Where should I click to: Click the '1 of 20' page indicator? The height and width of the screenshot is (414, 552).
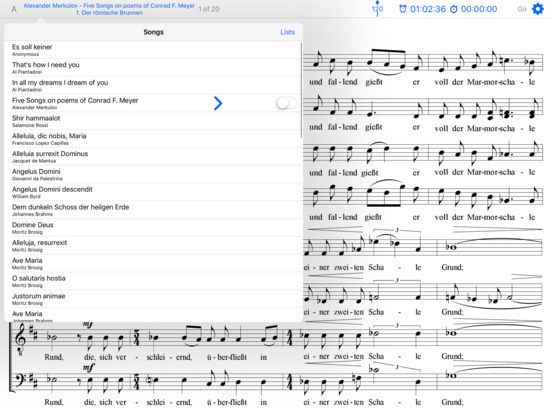click(209, 9)
